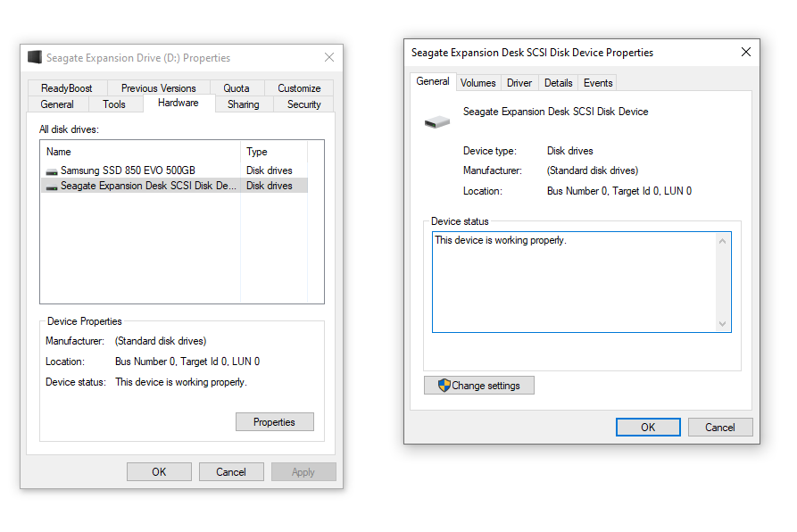The height and width of the screenshot is (532, 797).
Task: Click "(Standard disk drives)" in Drive Properties window
Action: tap(161, 340)
